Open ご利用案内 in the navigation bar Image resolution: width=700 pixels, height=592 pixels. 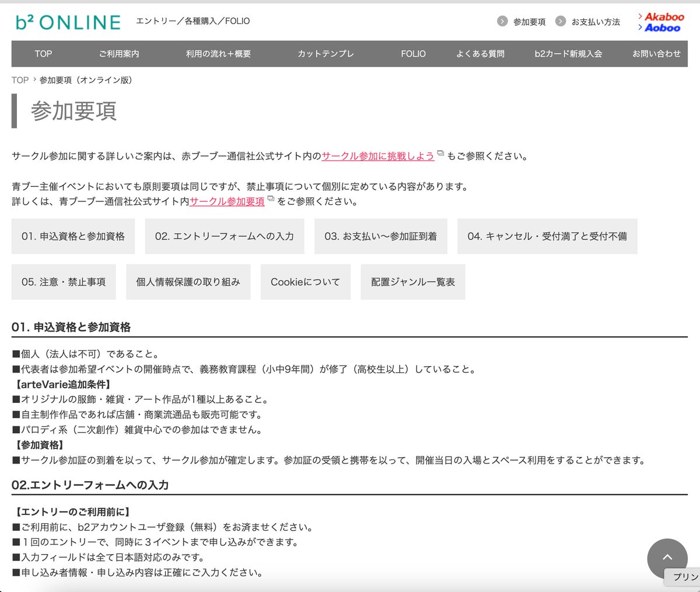119,54
